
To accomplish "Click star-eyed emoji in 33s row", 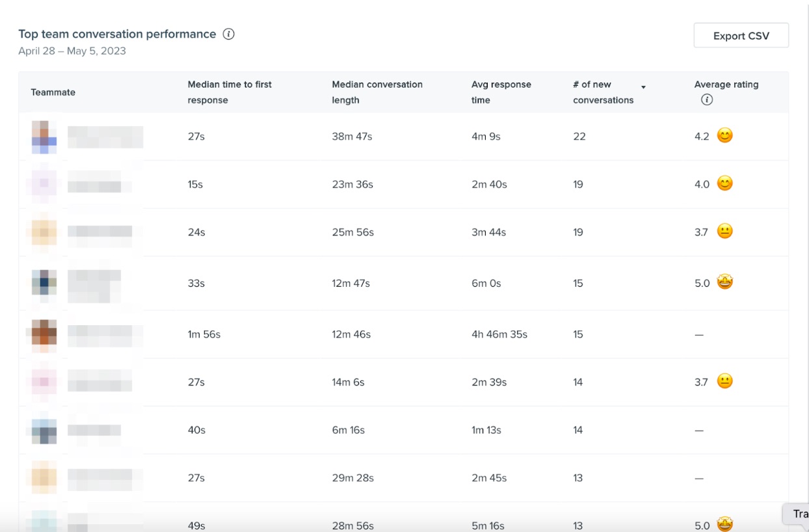I will click(724, 283).
